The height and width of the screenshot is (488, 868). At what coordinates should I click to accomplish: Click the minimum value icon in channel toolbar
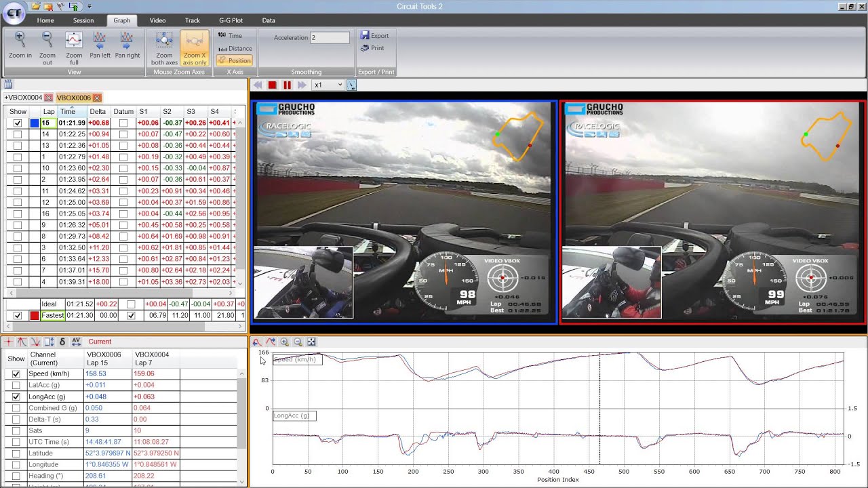(35, 342)
